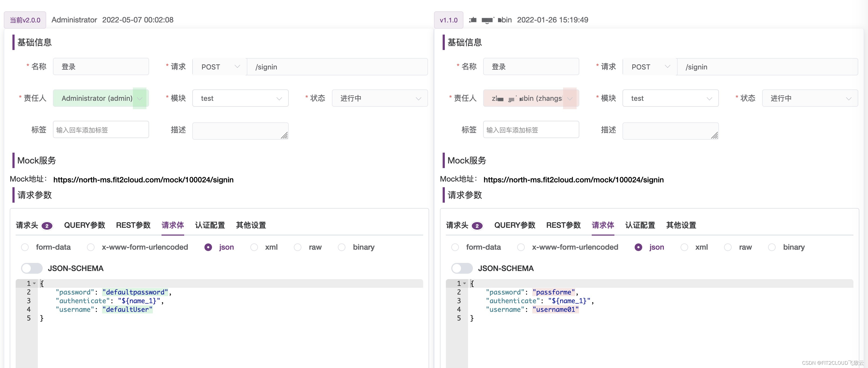Select json radio in right v1.1.0 panel
Image resolution: width=868 pixels, height=368 pixels.
[x=638, y=247]
